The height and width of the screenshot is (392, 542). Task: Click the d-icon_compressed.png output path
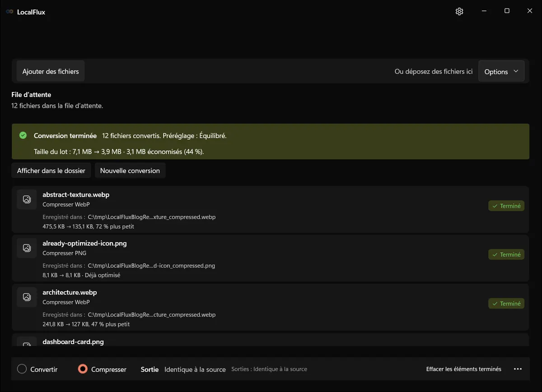click(x=151, y=266)
